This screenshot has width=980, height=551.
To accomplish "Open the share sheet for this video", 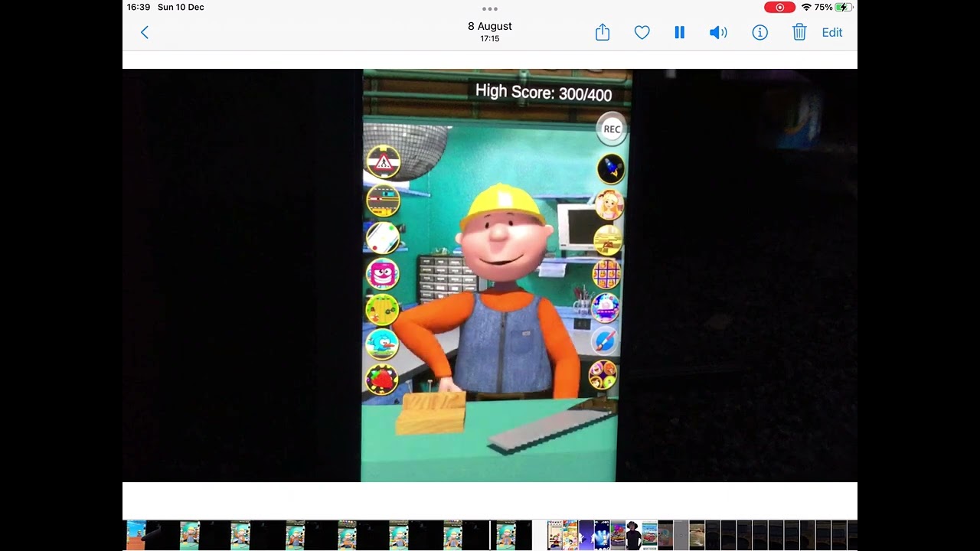I will [x=603, y=32].
